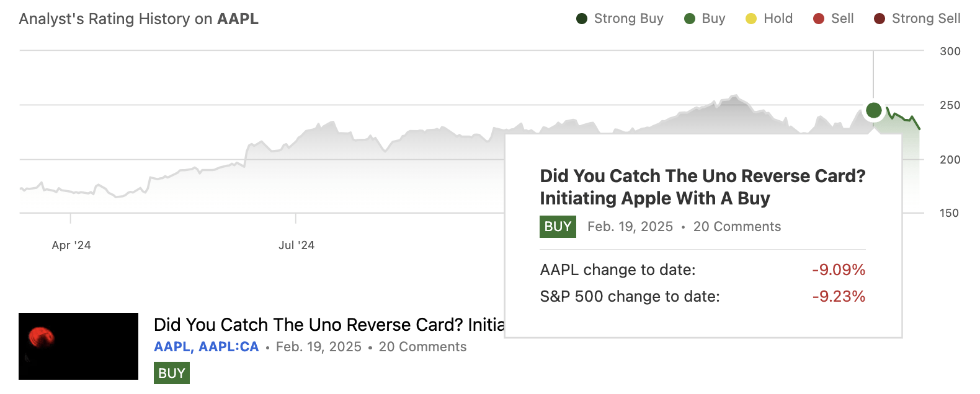Viewport: 980px width, 394px height.
Task: Click the article thumbnail image
Action: [x=78, y=346]
